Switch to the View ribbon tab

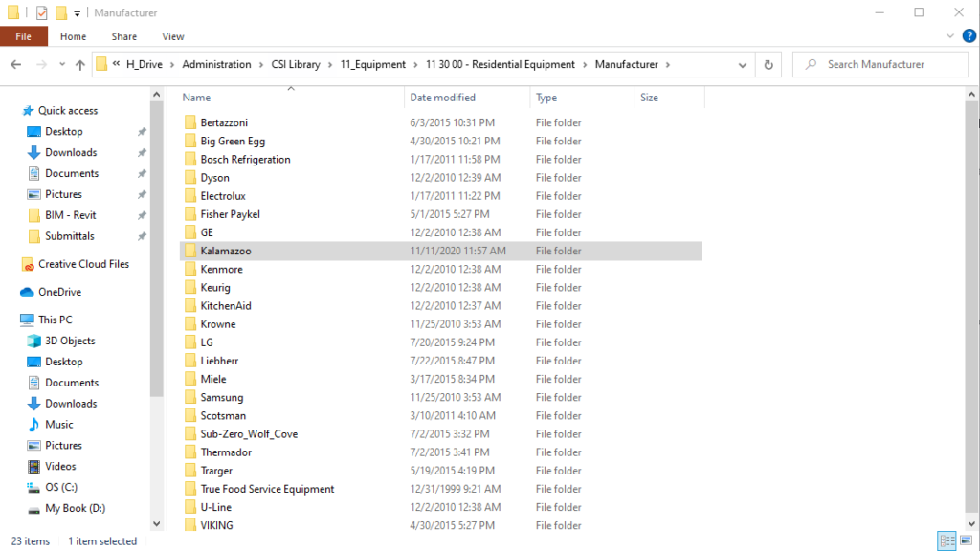click(x=173, y=36)
